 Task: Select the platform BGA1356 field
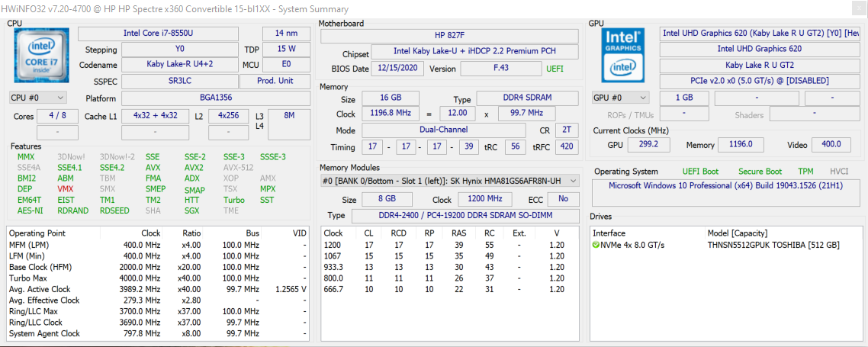(x=216, y=98)
